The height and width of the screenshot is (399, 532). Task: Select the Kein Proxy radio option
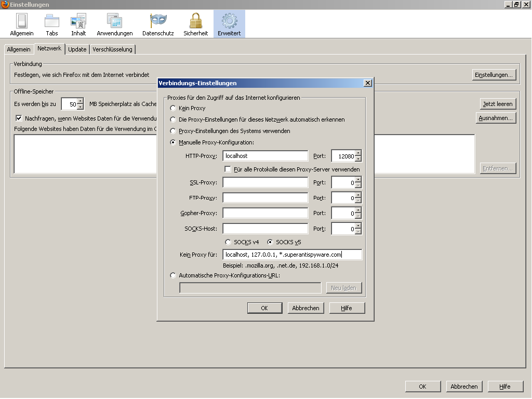(174, 108)
